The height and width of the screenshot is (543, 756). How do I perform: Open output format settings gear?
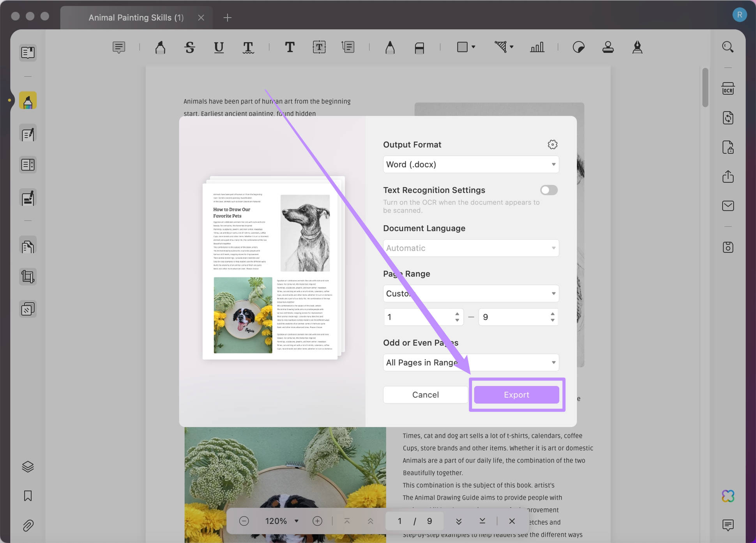point(552,145)
